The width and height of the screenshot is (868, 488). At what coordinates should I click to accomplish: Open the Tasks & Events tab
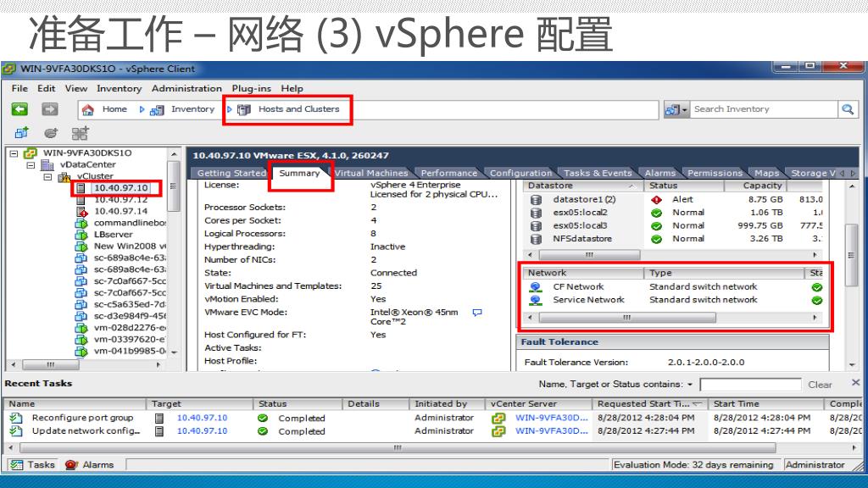[598, 173]
